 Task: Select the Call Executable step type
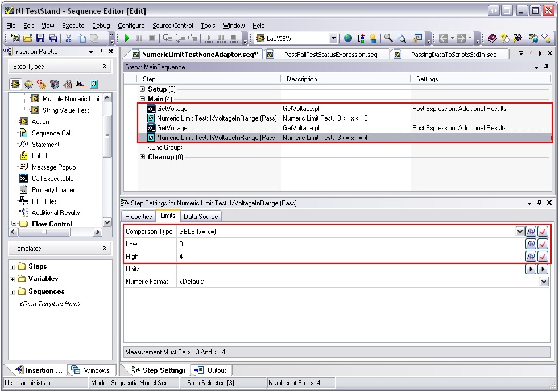pos(52,179)
